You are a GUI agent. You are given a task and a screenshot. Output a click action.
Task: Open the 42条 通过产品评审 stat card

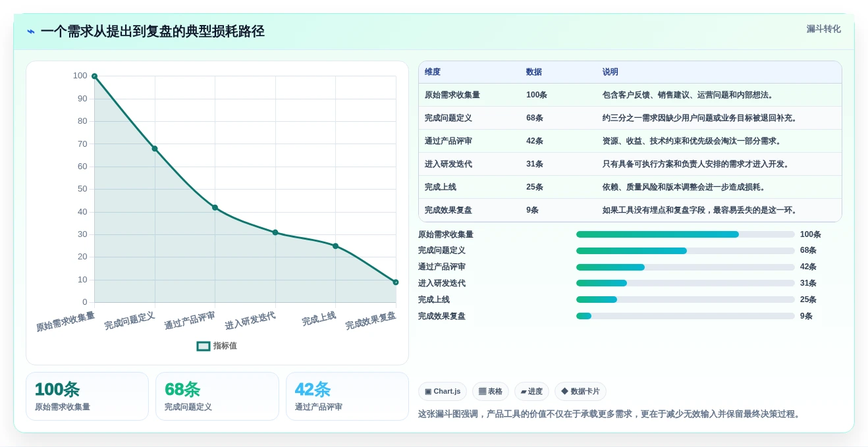[347, 396]
